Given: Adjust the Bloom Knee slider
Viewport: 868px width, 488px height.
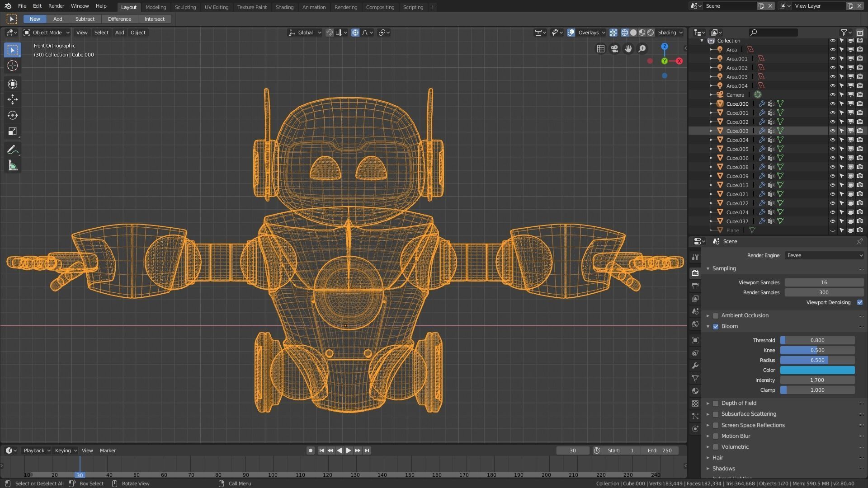Looking at the screenshot, I should [817, 351].
